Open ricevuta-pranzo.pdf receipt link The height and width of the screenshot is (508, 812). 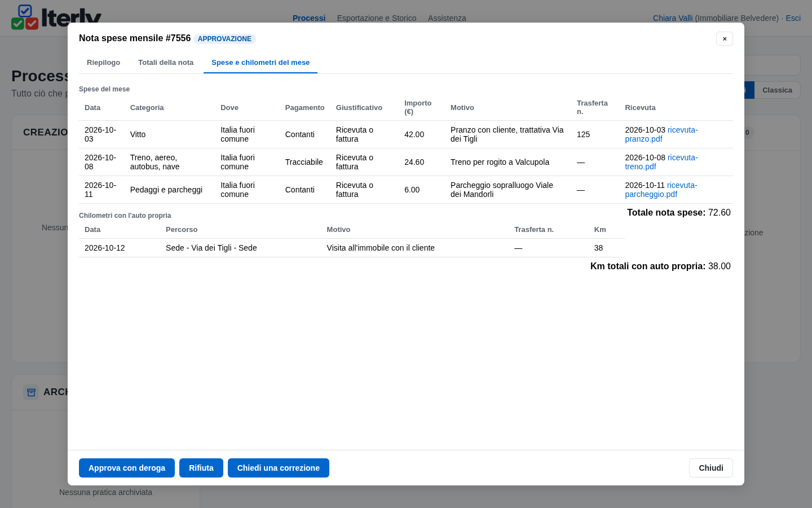pyautogui.click(x=661, y=134)
